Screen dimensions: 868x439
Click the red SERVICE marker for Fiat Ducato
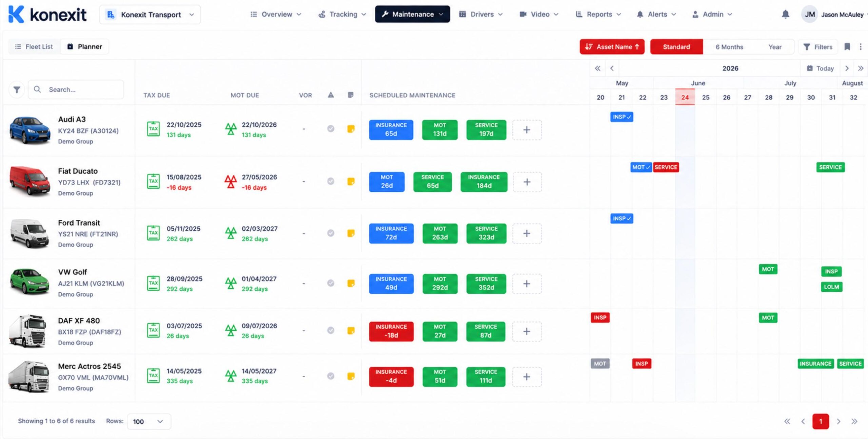pyautogui.click(x=666, y=167)
